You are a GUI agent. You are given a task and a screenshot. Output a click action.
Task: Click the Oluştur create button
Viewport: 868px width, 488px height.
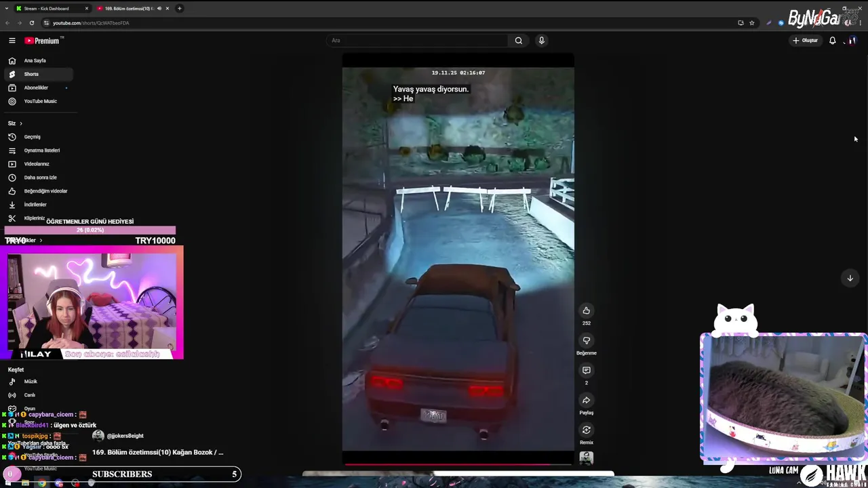click(x=806, y=41)
